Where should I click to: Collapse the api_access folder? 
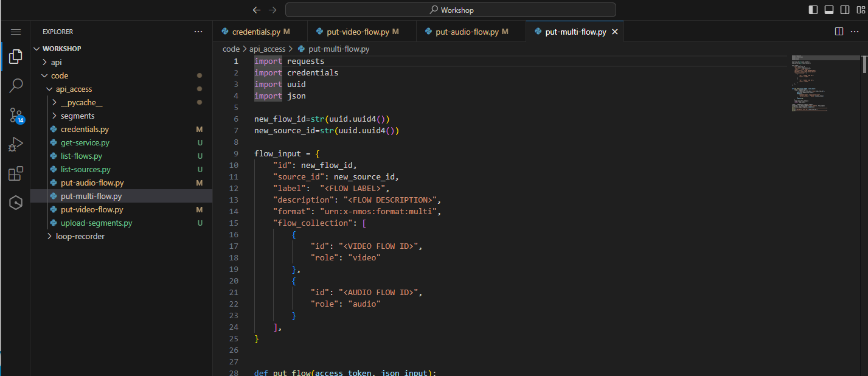122,89
